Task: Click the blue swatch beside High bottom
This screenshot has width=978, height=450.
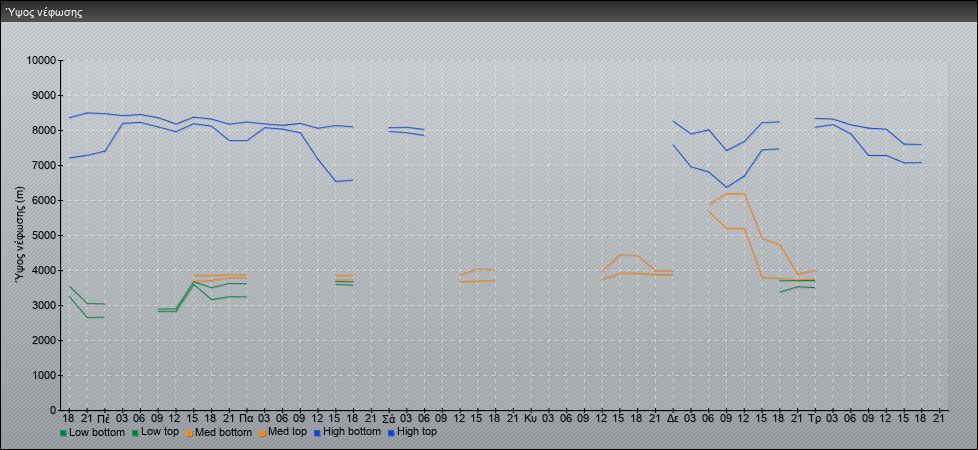Action: pos(316,432)
